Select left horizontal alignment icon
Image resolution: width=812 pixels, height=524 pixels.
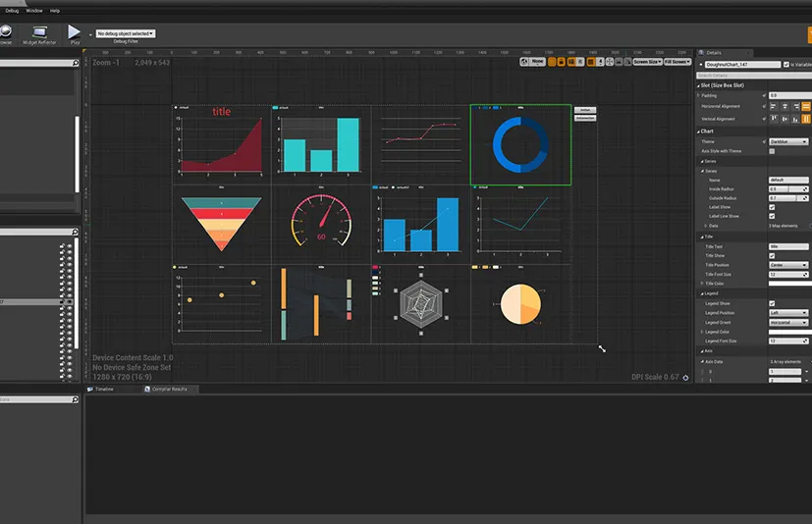coord(773,106)
